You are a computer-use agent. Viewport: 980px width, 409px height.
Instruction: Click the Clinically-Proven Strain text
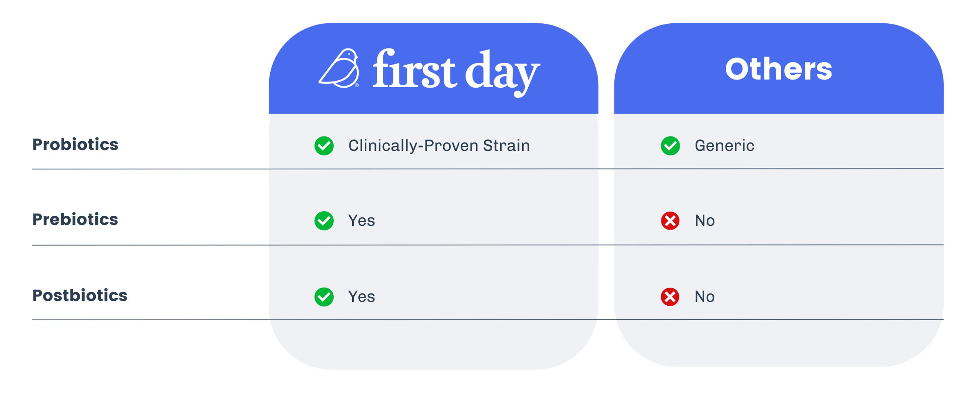pos(439,146)
